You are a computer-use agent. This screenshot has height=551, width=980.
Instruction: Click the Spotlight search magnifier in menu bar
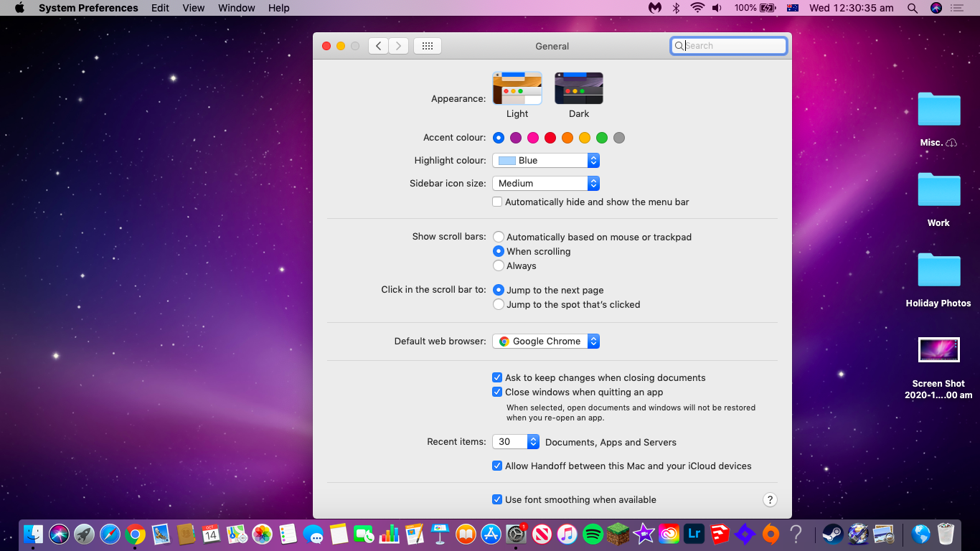click(912, 8)
